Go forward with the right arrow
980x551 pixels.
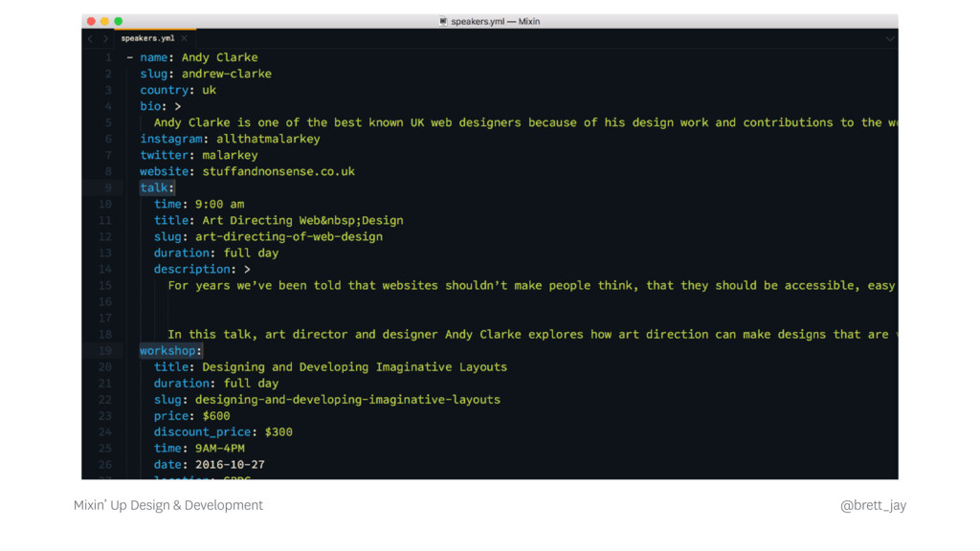point(105,38)
